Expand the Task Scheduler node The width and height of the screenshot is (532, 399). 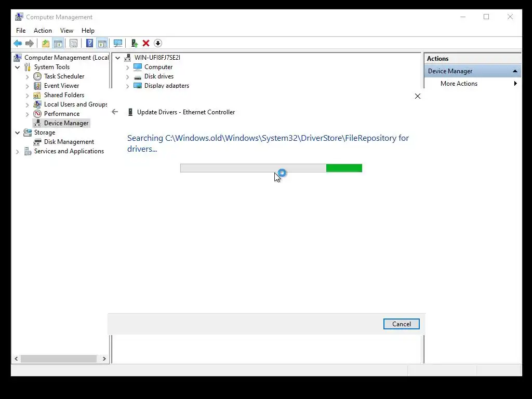[28, 77]
